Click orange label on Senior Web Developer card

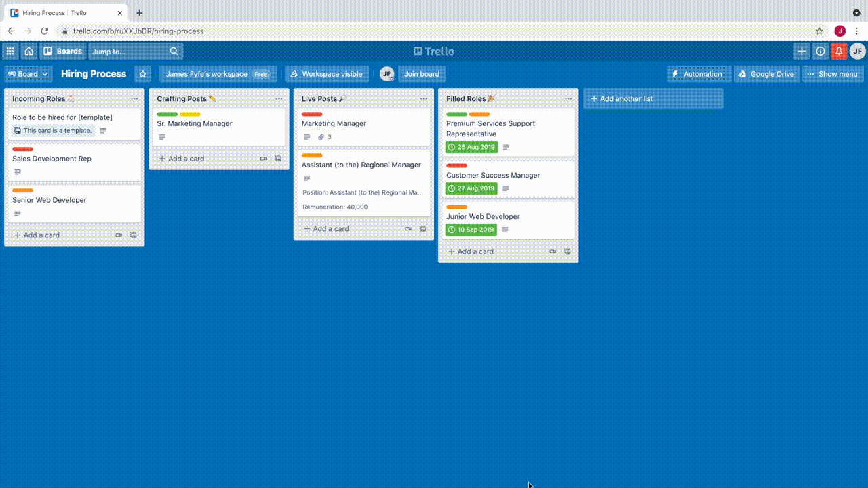[22, 190]
